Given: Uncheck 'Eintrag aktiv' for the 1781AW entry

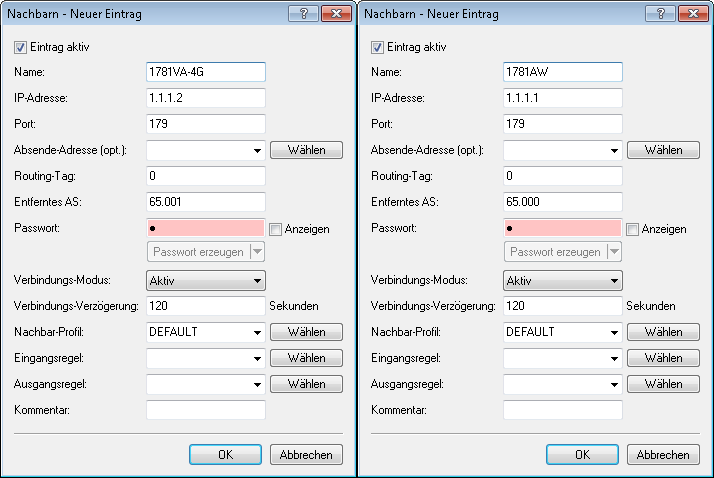Looking at the screenshot, I should [378, 47].
